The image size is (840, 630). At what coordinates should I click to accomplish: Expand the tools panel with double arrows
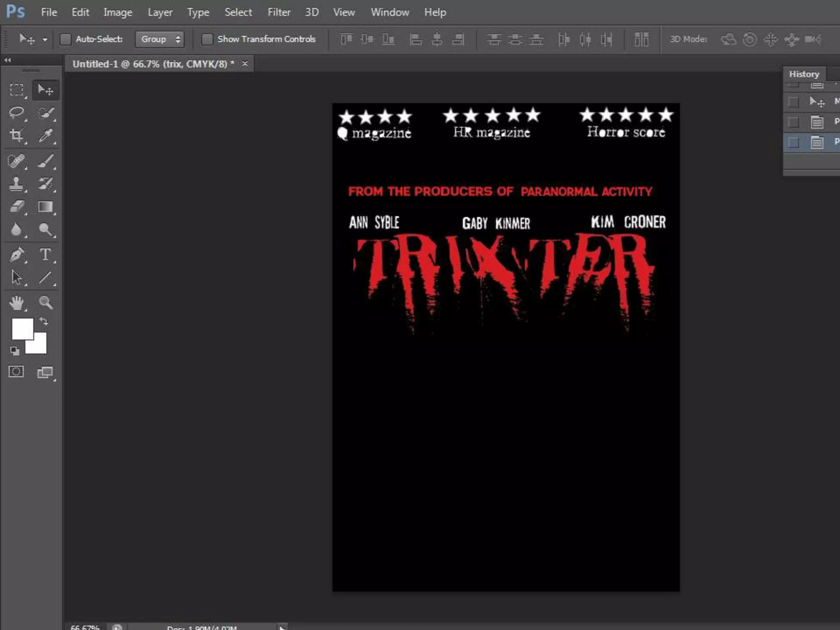pos(7,60)
